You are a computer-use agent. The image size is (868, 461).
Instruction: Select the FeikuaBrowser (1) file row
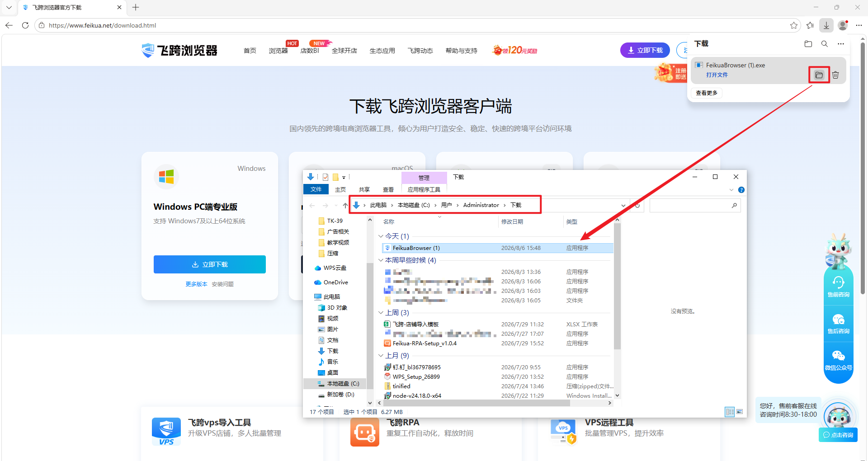pyautogui.click(x=497, y=248)
